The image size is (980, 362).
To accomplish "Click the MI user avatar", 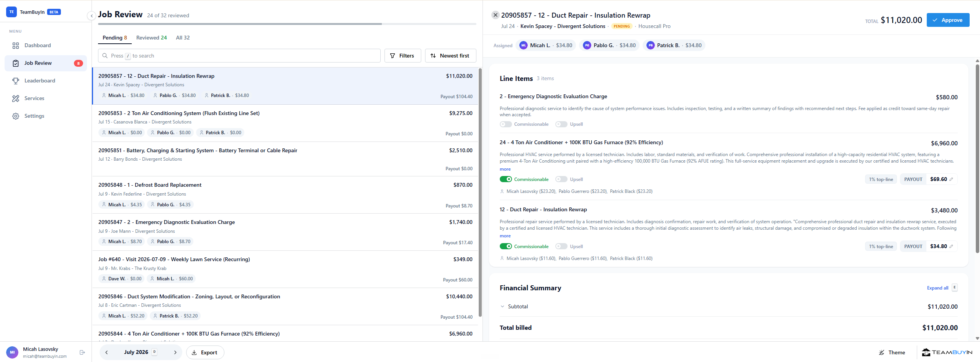I will (x=12, y=352).
